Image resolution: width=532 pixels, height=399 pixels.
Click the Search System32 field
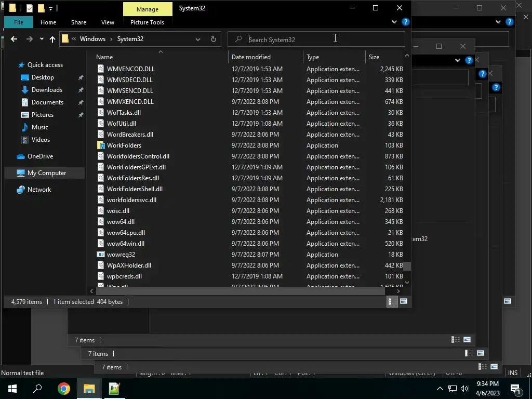[x=316, y=39]
